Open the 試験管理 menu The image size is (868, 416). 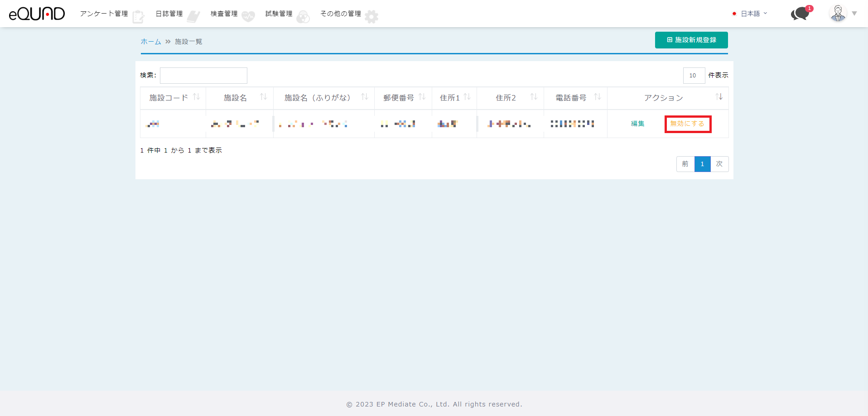tap(279, 14)
